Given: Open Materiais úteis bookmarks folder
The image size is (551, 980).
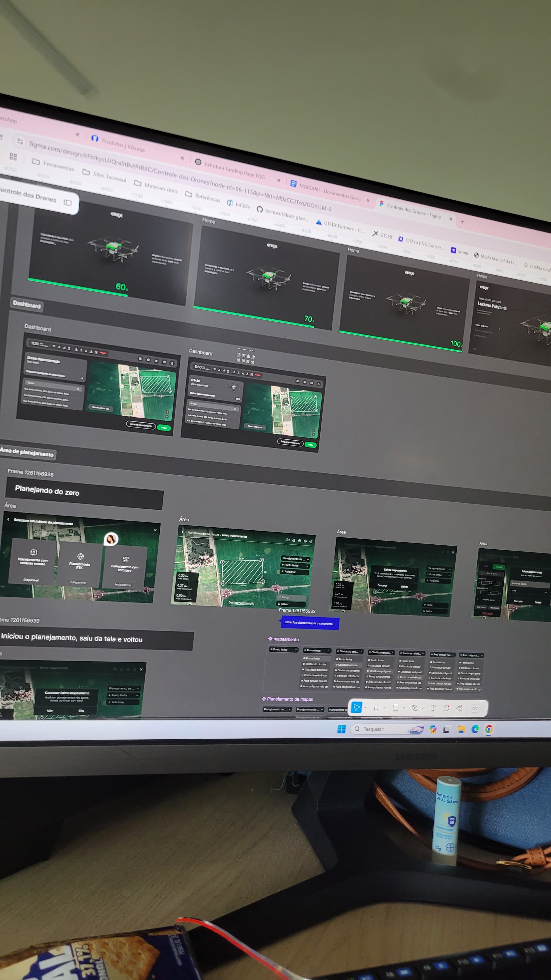Looking at the screenshot, I should click(155, 187).
